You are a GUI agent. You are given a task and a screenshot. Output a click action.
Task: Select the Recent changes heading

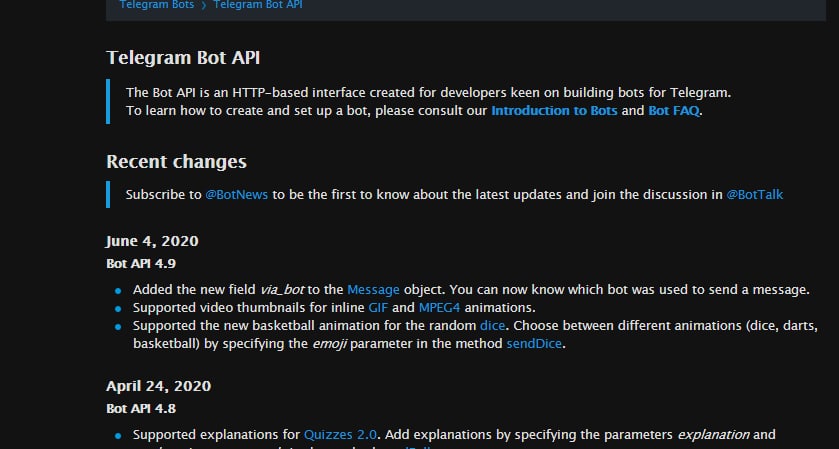(x=177, y=162)
